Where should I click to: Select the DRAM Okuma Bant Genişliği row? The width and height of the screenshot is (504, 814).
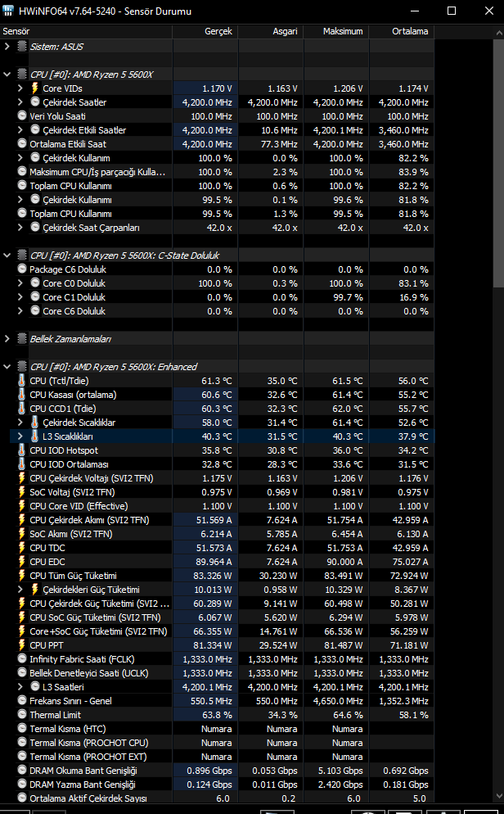point(218,771)
